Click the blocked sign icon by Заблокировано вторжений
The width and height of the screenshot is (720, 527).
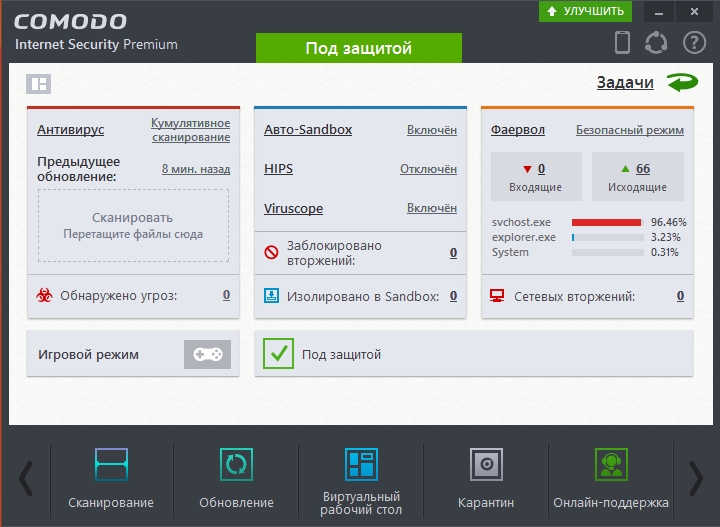(271, 252)
